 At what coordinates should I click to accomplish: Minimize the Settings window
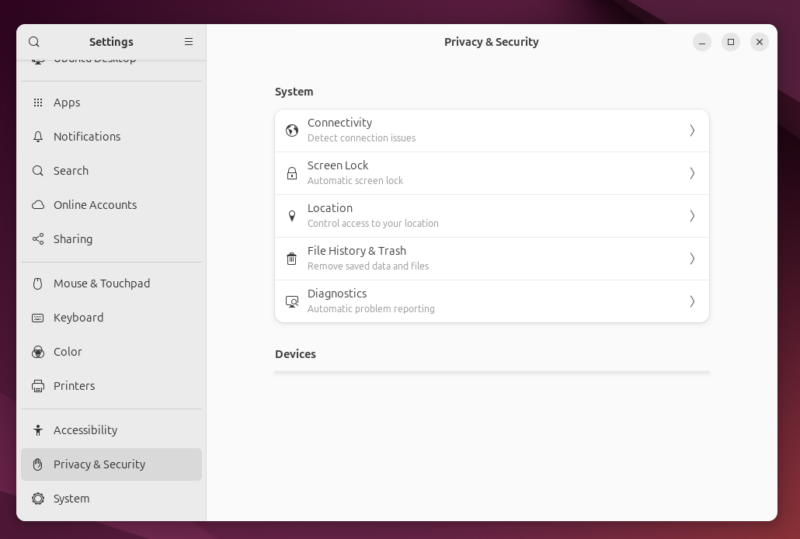[x=702, y=42]
